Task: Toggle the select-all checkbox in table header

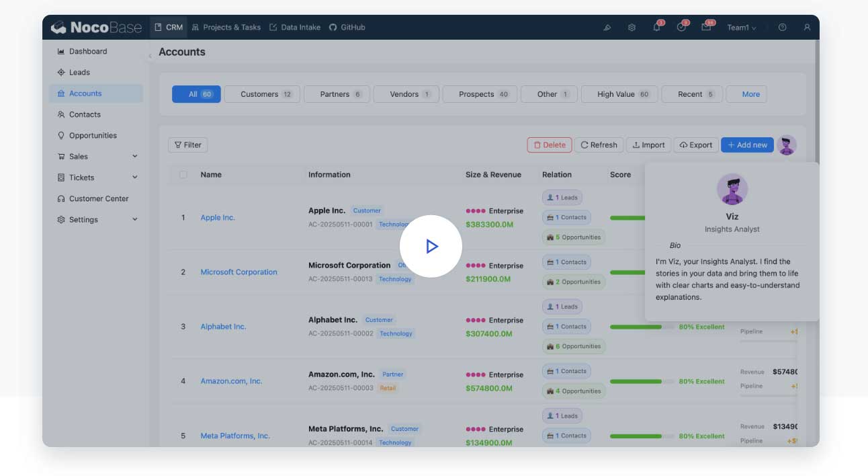Action: [183, 175]
